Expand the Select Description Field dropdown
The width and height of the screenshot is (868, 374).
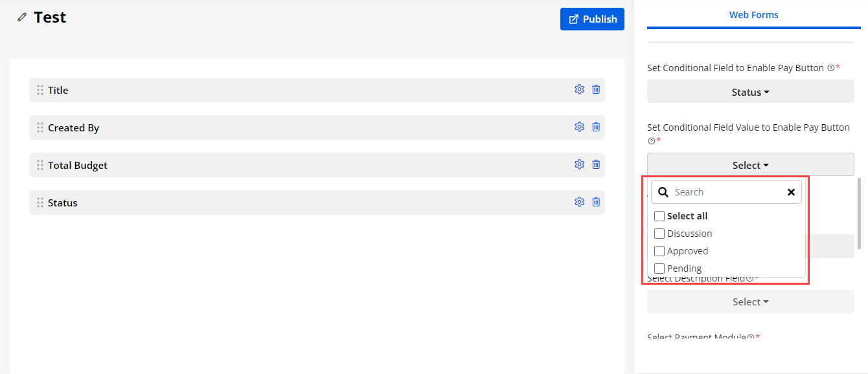(750, 302)
